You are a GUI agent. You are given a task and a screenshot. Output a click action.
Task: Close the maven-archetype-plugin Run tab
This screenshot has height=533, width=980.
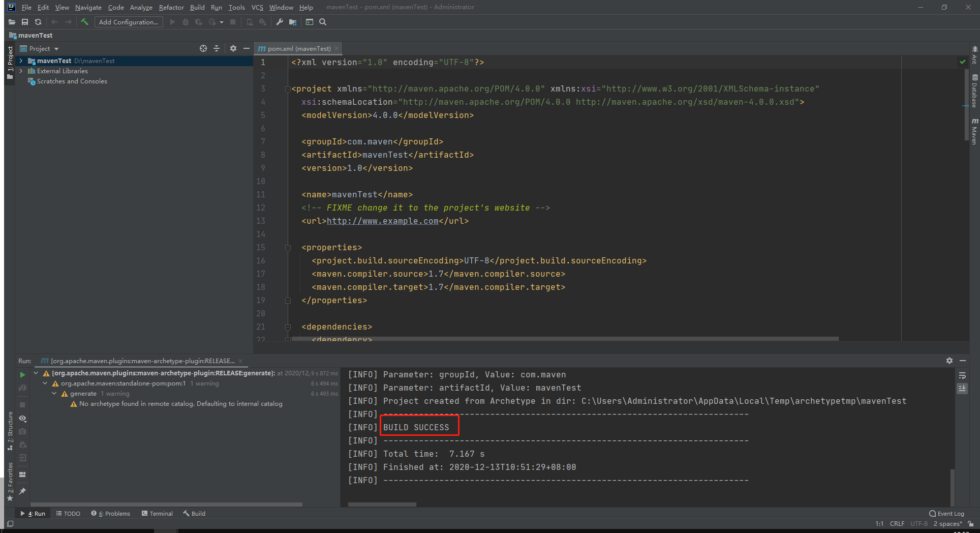pos(241,361)
